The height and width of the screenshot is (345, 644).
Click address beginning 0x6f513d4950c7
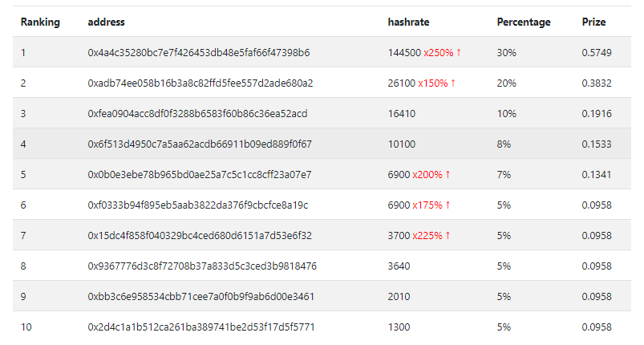[x=200, y=144]
